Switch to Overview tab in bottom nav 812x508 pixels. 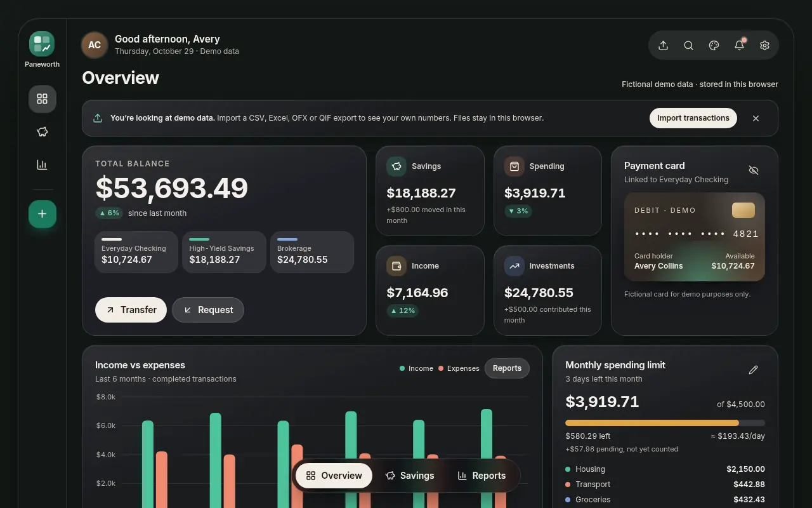334,476
